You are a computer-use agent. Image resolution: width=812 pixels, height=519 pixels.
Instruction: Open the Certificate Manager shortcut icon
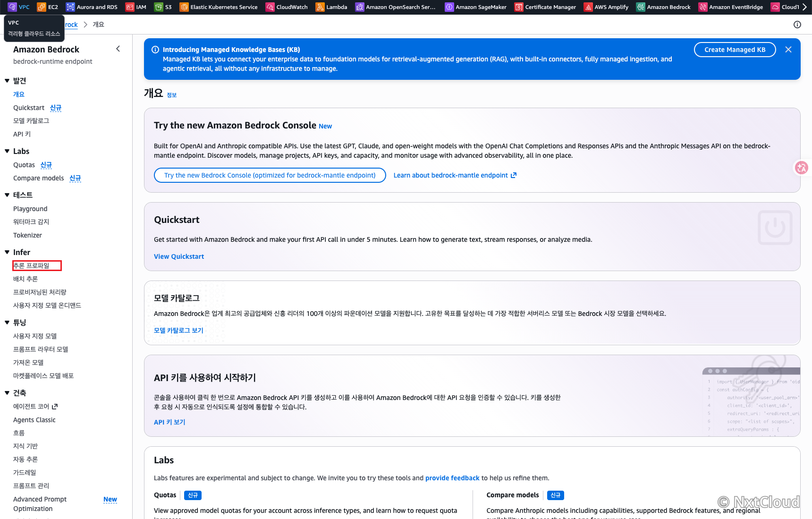(519, 7)
